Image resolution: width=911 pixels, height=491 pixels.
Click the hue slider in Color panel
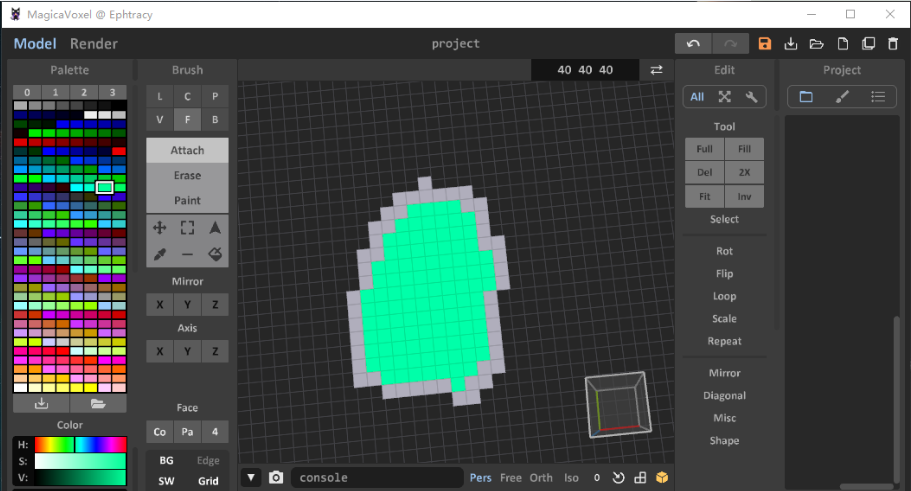[80, 444]
